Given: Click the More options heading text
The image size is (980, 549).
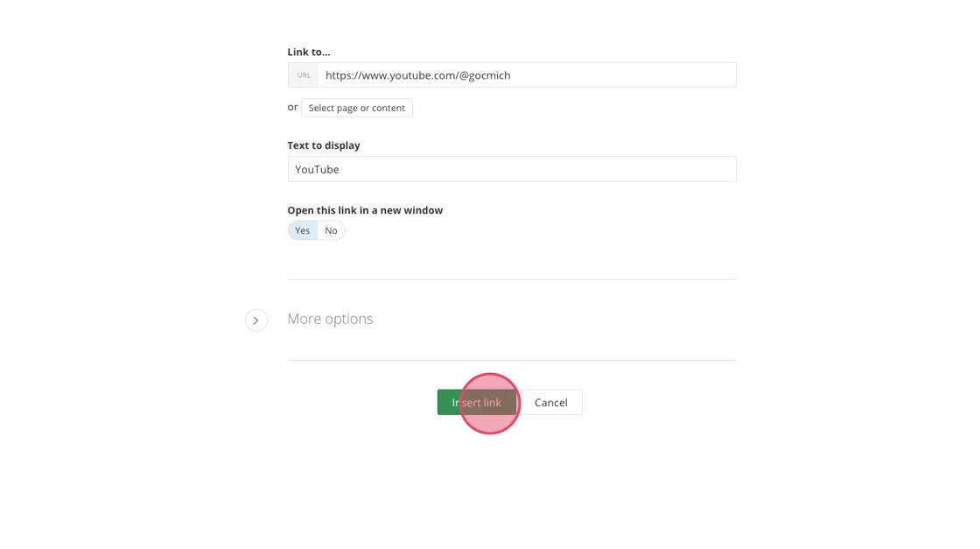Looking at the screenshot, I should pyautogui.click(x=330, y=319).
